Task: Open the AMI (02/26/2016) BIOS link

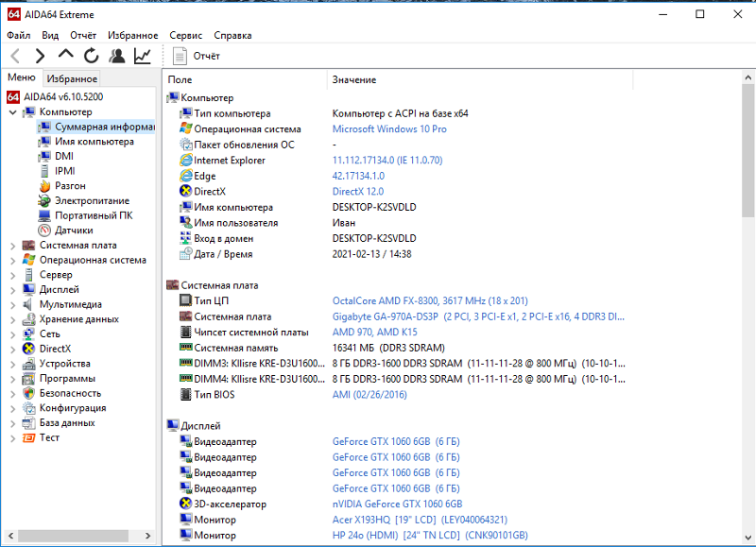Action: tap(369, 395)
